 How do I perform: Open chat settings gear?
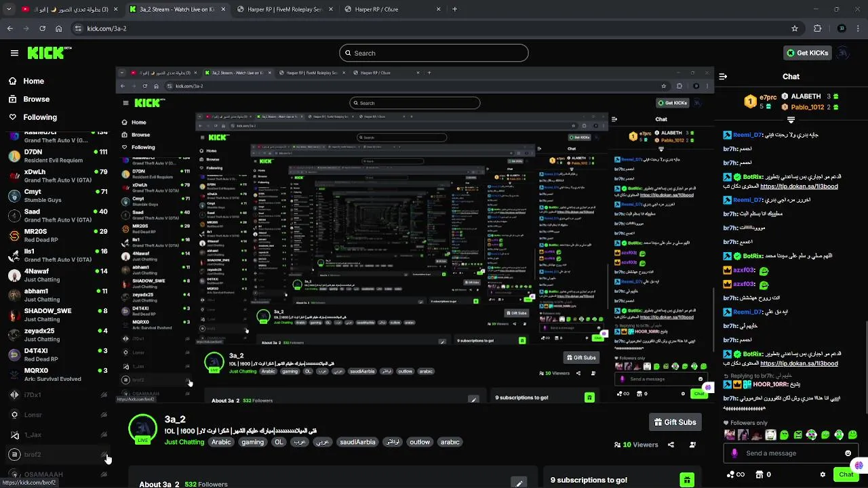tap(823, 474)
